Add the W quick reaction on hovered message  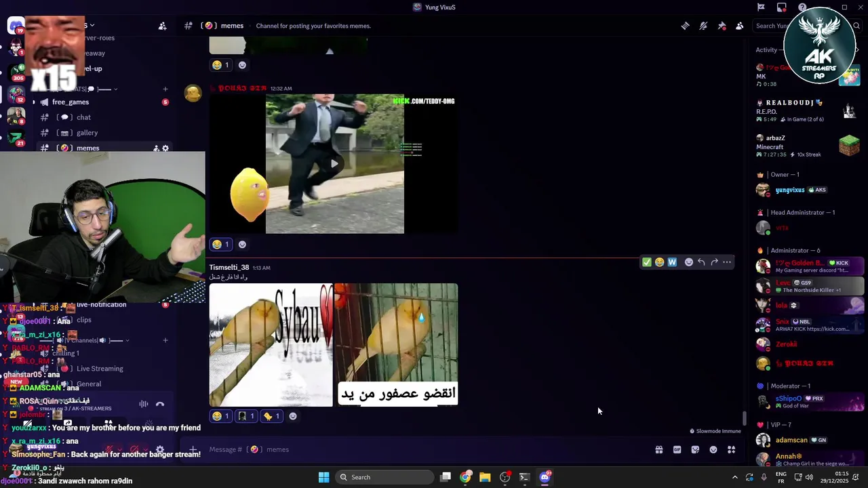click(x=672, y=262)
